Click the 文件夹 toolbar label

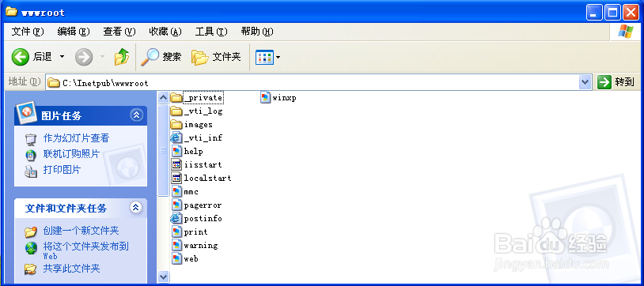226,57
